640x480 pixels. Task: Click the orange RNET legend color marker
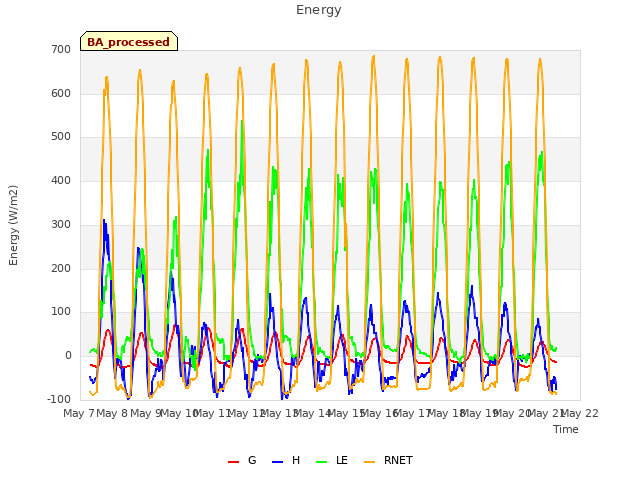pos(369,462)
